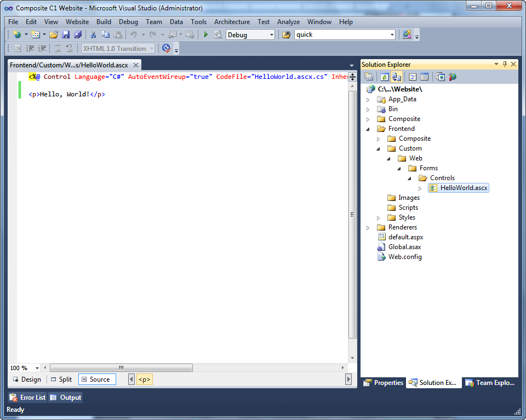
Task: Click the Find in Files icon
Action: pos(286,35)
